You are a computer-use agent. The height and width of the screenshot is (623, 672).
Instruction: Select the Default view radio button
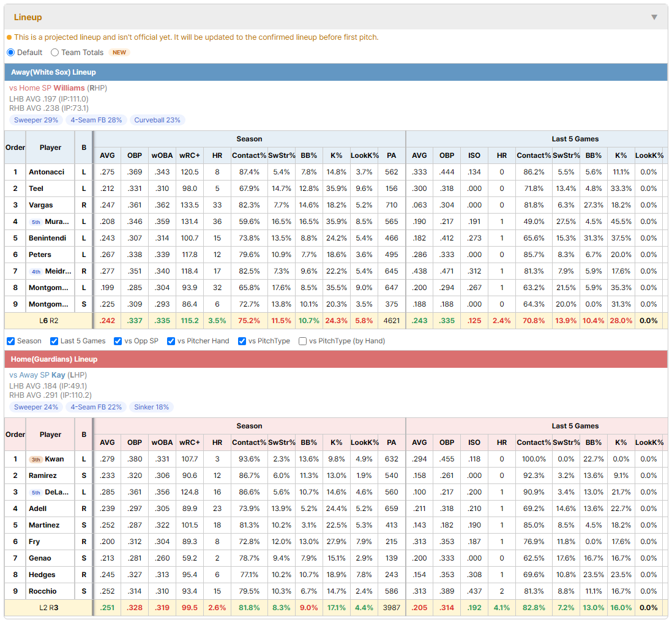point(11,52)
